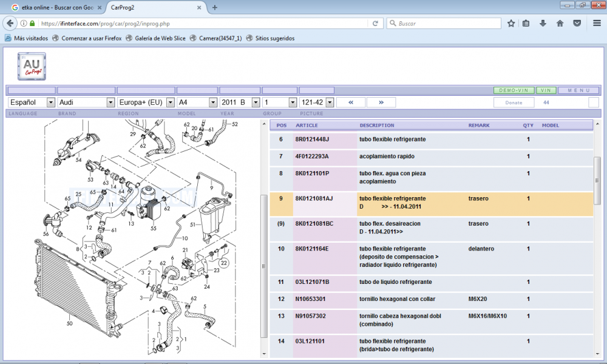This screenshot has height=364, width=607.
Task: Open a new tab with plus icon
Action: 215,7
